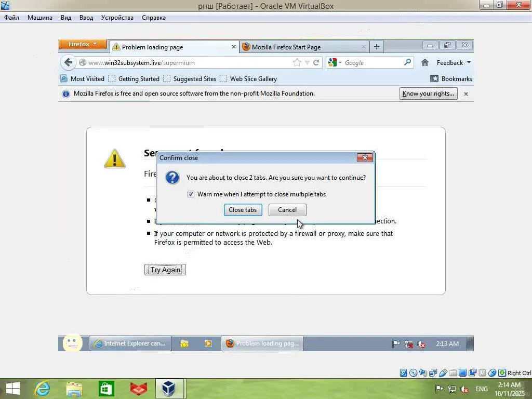Open the Bookmarks menu button
532x399 pixels.
tap(451, 79)
